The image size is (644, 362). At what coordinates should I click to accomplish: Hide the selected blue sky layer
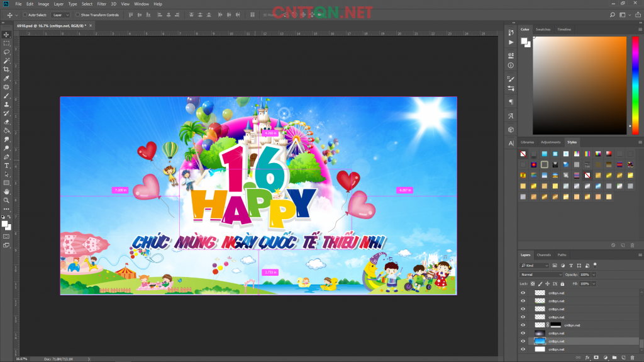tap(523, 341)
